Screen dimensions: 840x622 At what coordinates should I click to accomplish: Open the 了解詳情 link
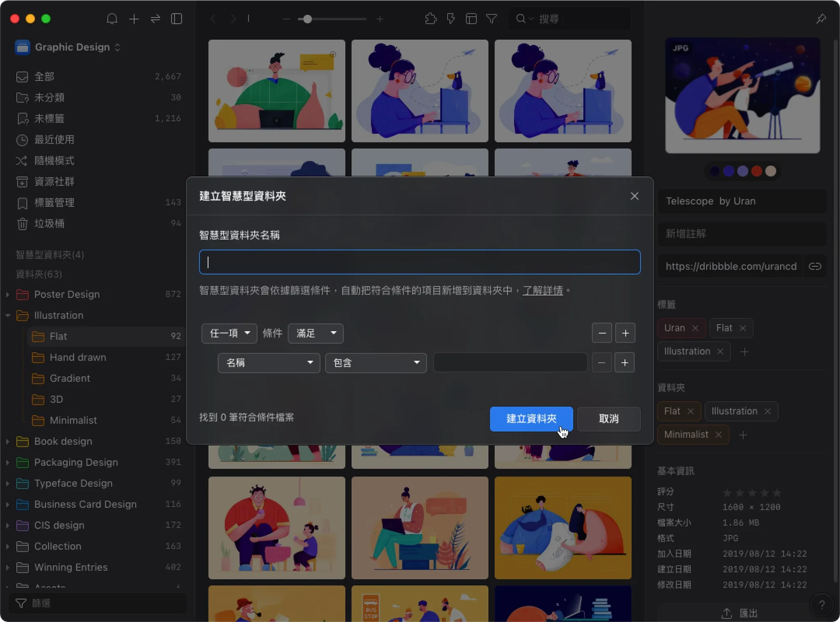point(543,291)
